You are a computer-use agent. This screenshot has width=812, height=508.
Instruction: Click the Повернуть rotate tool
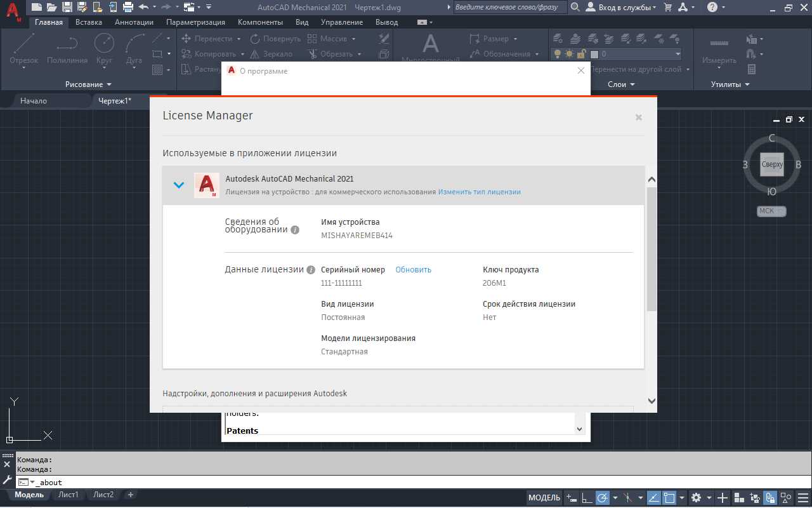click(x=275, y=39)
